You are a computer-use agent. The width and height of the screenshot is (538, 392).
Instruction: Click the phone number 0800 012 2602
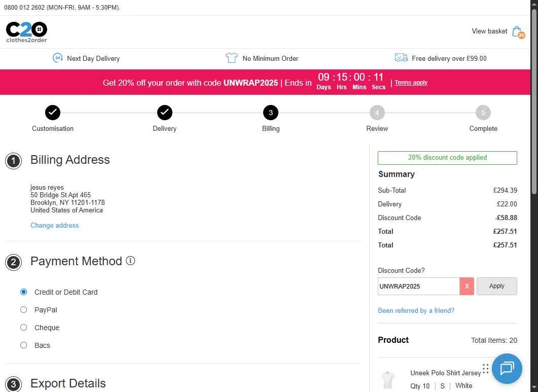pos(24,8)
